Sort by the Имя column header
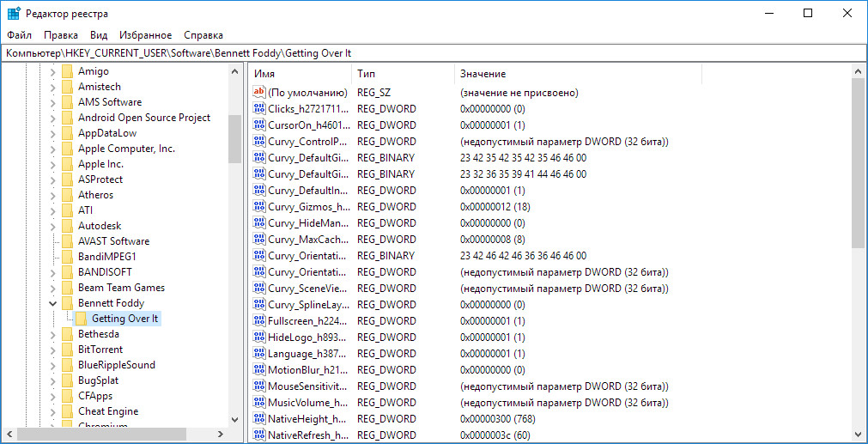This screenshot has height=444, width=868. (x=300, y=74)
